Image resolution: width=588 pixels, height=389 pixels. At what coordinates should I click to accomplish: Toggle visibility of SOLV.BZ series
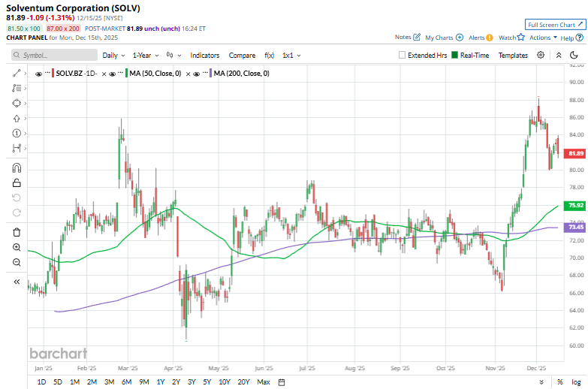pos(38,74)
